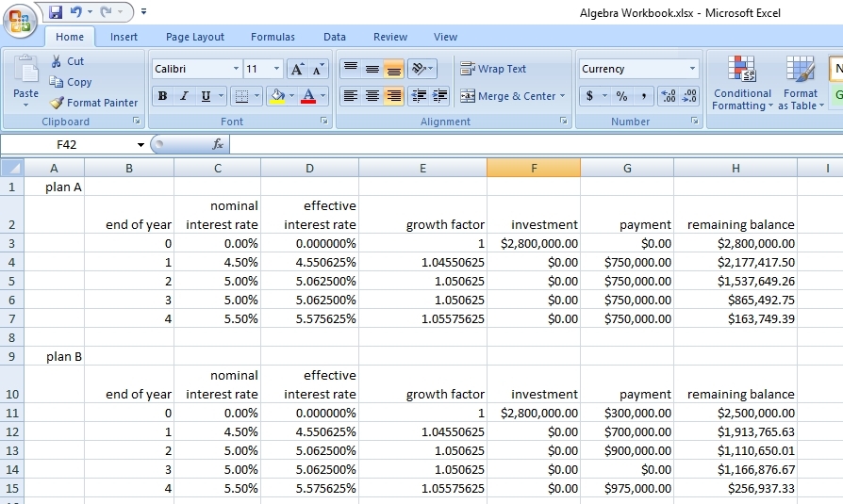The height and width of the screenshot is (504, 843).
Task: Apply Percent Style formatting
Action: [622, 96]
